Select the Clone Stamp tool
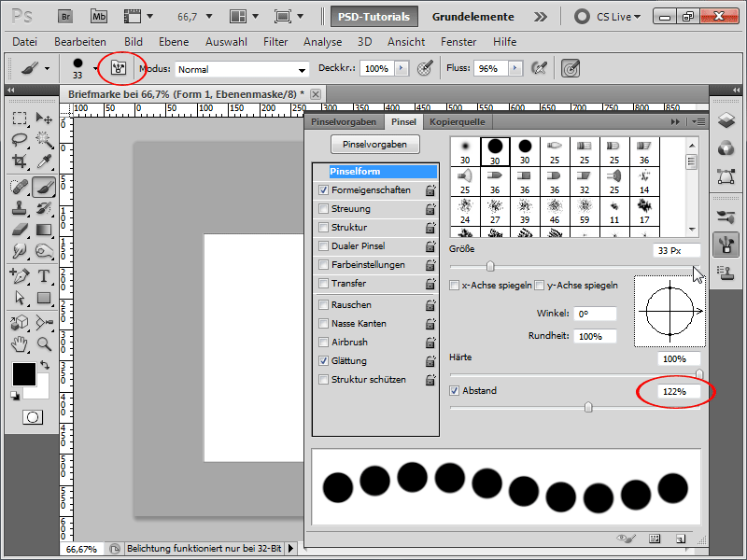 point(20,208)
